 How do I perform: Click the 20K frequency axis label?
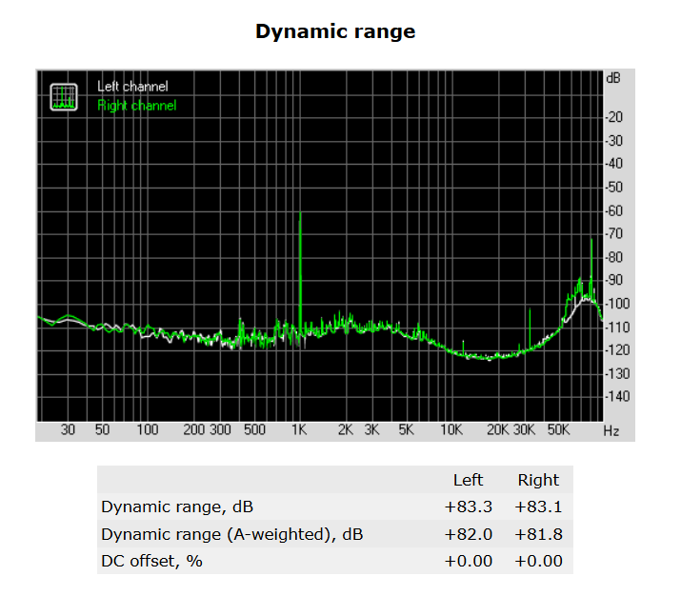(498, 429)
